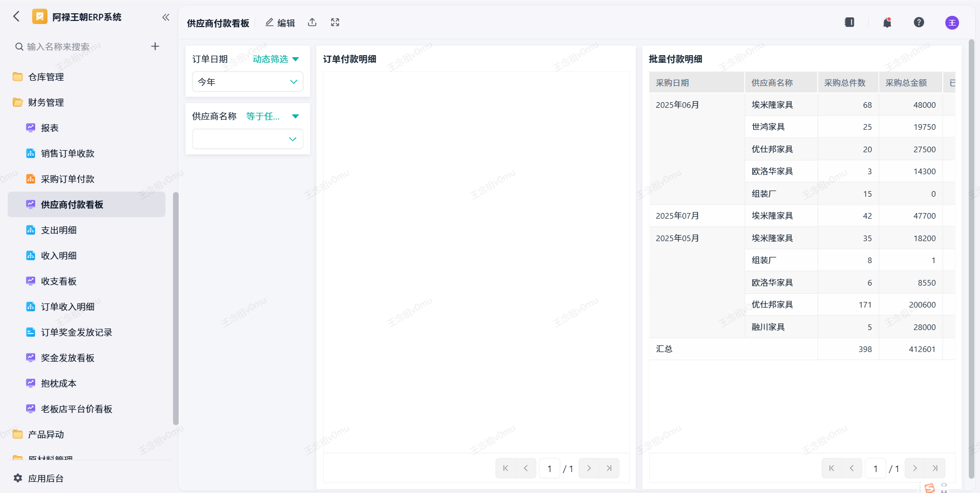Click the 412601 total amount cell
The height and width of the screenshot is (493, 980).
pos(910,349)
